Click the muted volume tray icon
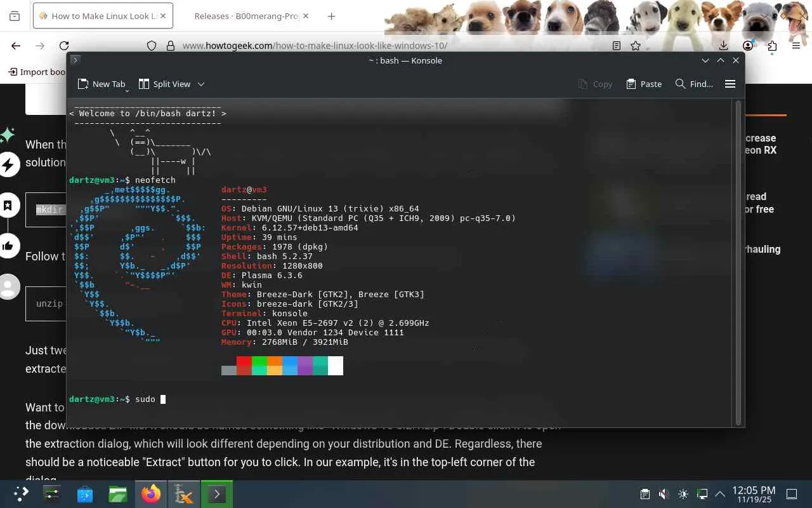The width and height of the screenshot is (812, 508). click(x=664, y=494)
